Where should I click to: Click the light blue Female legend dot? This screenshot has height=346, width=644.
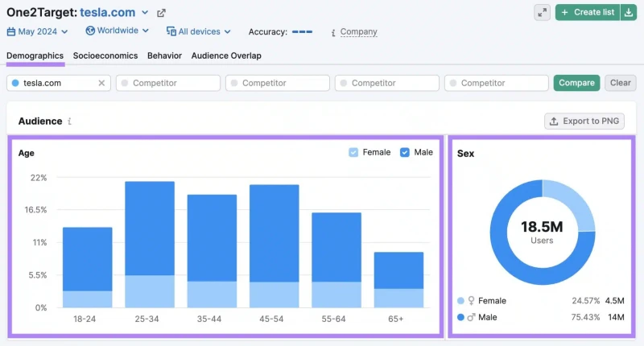pos(460,301)
